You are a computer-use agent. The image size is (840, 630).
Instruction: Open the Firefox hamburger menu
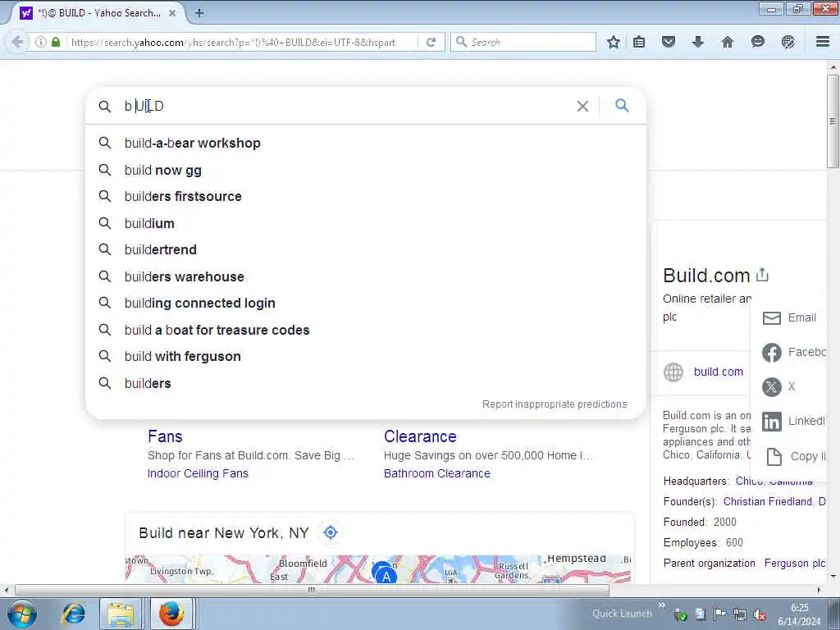pyautogui.click(x=823, y=42)
